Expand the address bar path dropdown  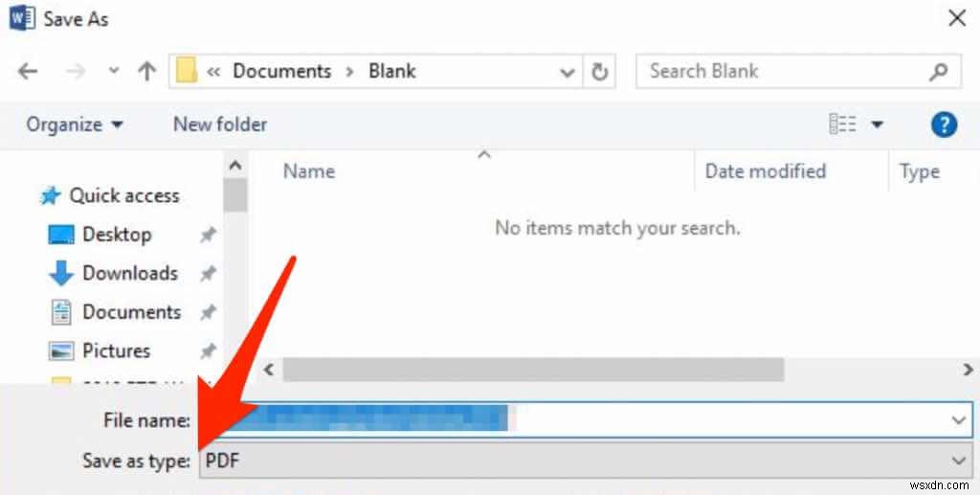point(568,73)
